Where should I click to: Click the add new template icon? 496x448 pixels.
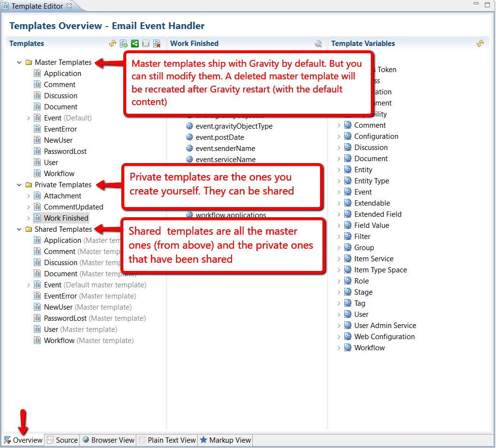pos(124,44)
